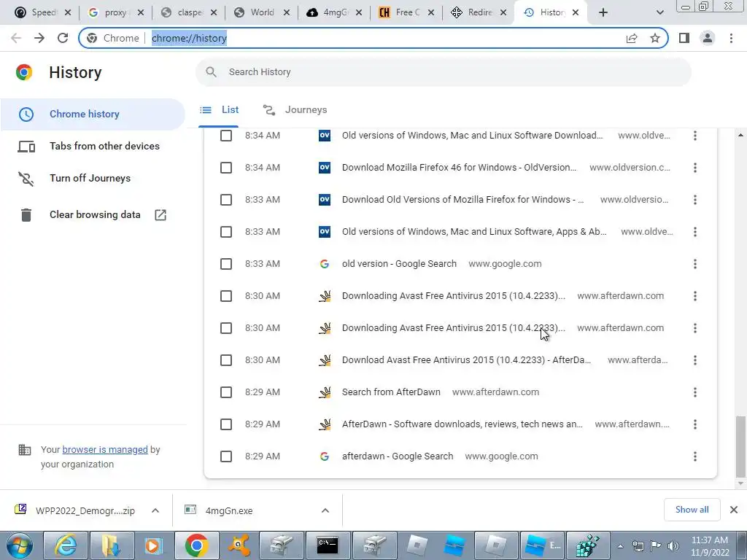The width and height of the screenshot is (747, 560).
Task: Open afterdawn - Google Search link
Action: [398, 456]
